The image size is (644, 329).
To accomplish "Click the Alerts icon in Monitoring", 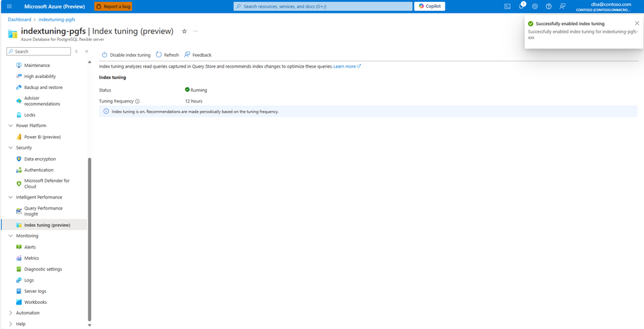I will [x=19, y=246].
